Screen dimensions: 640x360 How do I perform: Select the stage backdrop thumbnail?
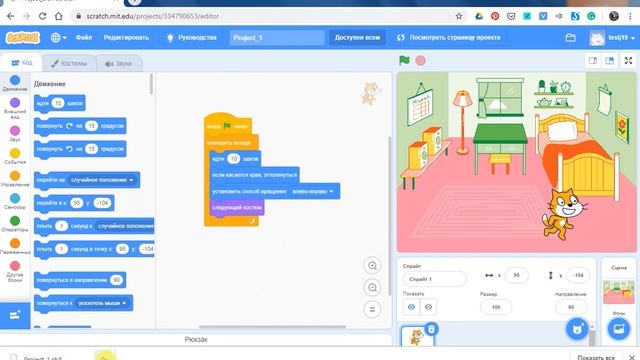(619, 291)
